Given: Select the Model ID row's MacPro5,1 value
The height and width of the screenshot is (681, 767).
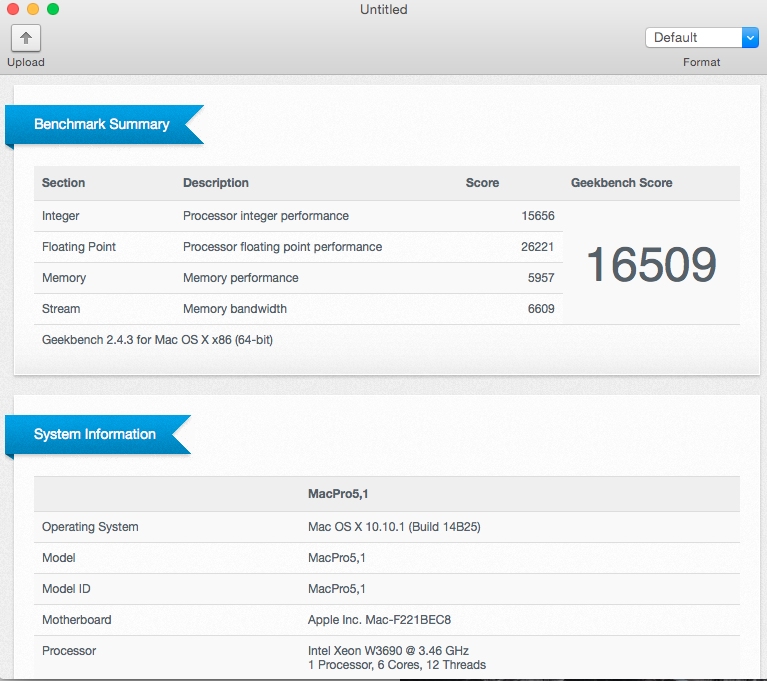Looking at the screenshot, I should (x=337, y=589).
